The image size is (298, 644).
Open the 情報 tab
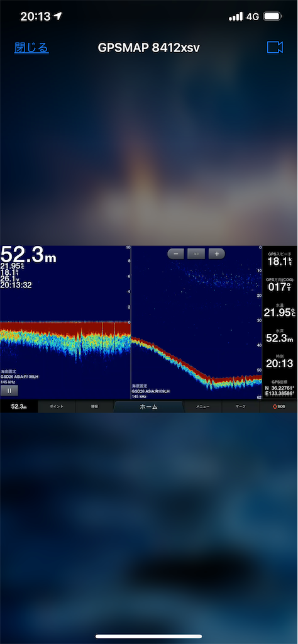(x=94, y=407)
